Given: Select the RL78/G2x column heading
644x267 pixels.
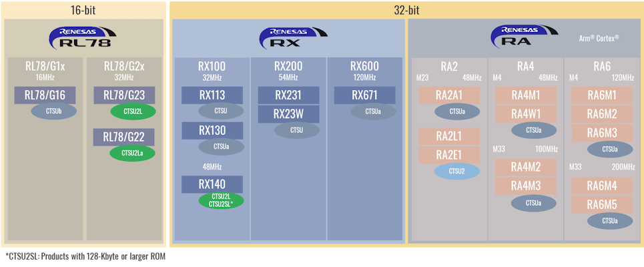Looking at the screenshot, I should (124, 66).
